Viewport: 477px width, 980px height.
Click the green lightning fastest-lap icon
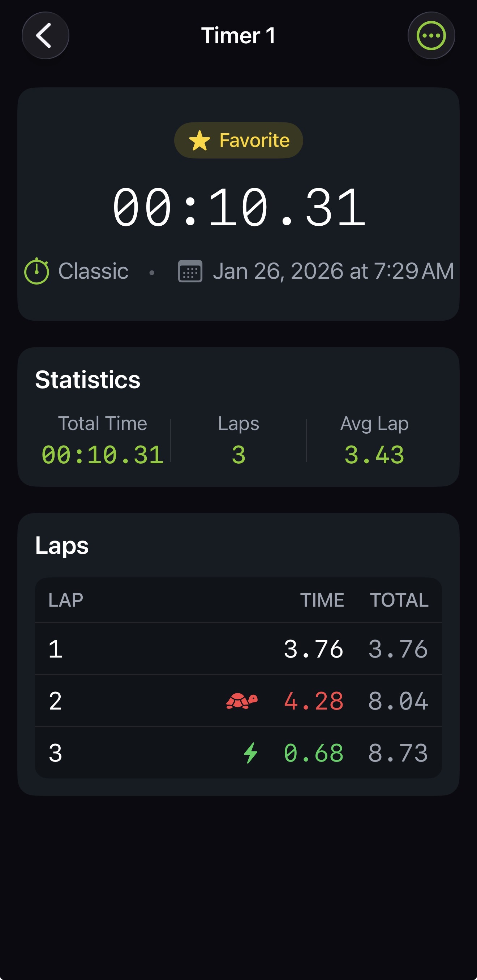[251, 753]
